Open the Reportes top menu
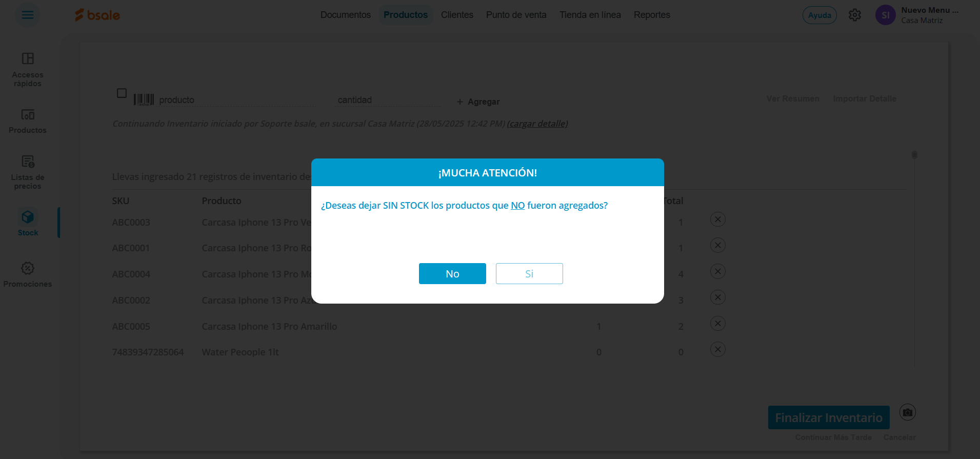Screen dimensions: 980x459 [x=652, y=15]
